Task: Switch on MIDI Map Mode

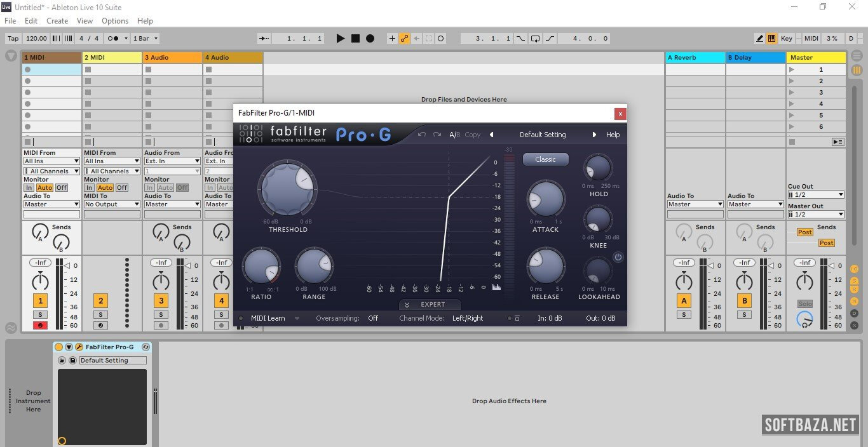Action: coord(811,38)
